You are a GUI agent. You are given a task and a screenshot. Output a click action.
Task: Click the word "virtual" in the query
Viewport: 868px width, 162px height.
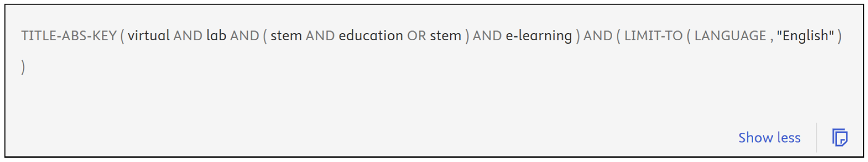tap(148, 36)
